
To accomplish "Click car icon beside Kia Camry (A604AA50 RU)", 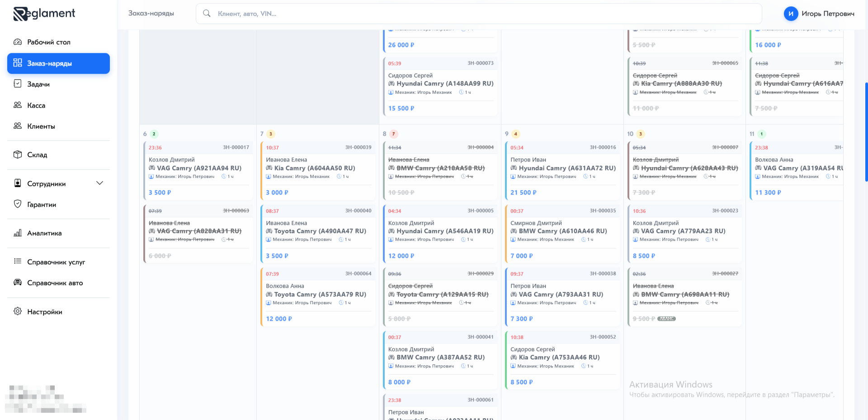I will 269,168.
